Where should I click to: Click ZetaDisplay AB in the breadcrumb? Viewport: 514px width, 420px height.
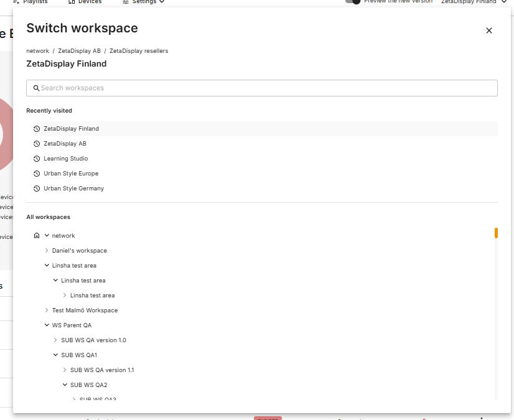click(x=79, y=51)
